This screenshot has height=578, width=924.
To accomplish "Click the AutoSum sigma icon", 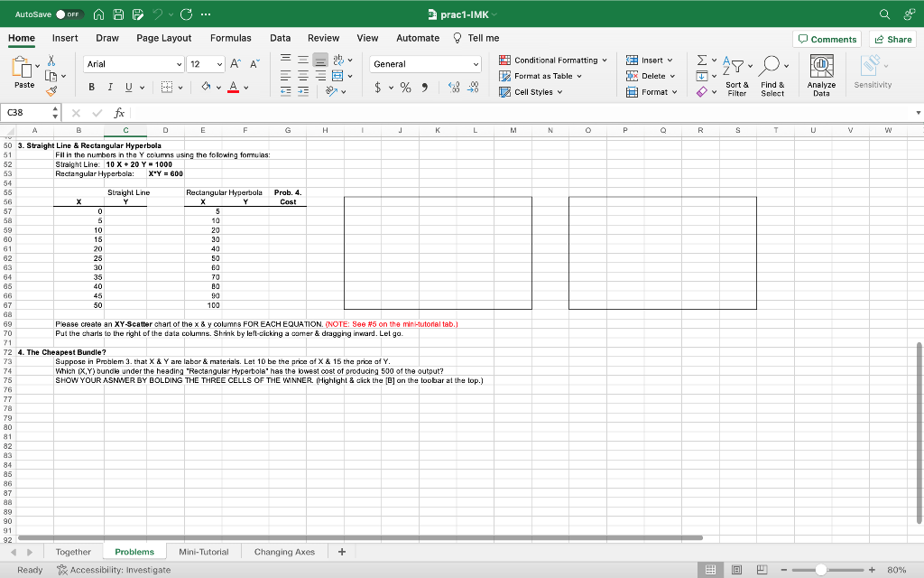I will [702, 61].
